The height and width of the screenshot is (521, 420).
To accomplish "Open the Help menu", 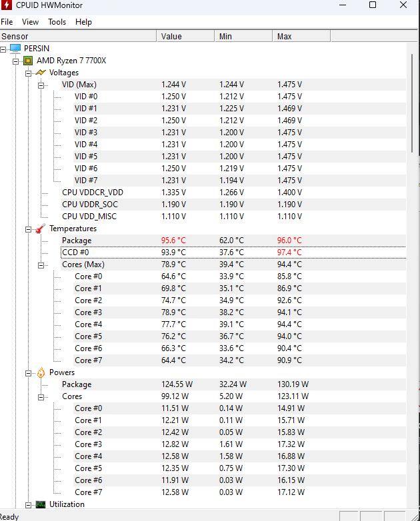I will (x=83, y=22).
